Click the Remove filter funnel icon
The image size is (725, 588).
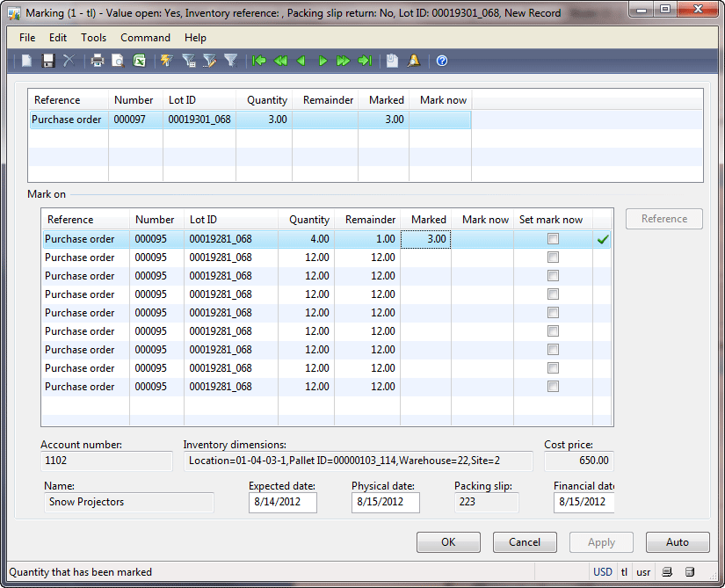tap(230, 61)
